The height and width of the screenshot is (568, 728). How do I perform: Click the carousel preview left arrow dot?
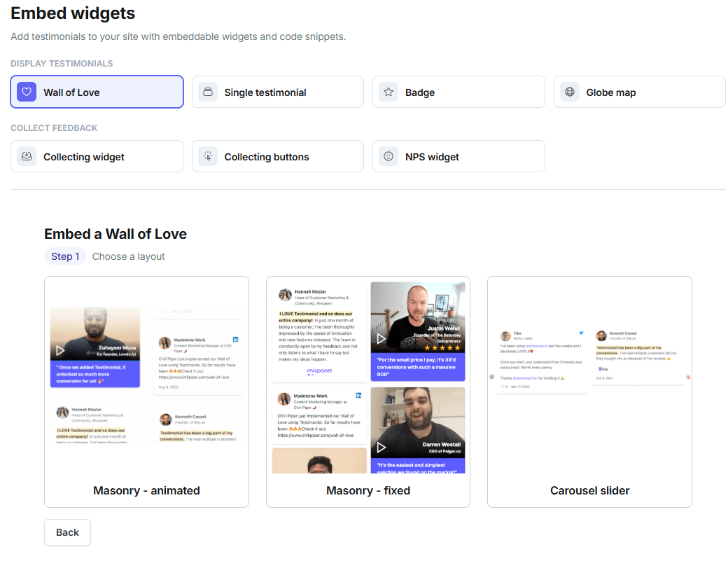click(x=491, y=377)
